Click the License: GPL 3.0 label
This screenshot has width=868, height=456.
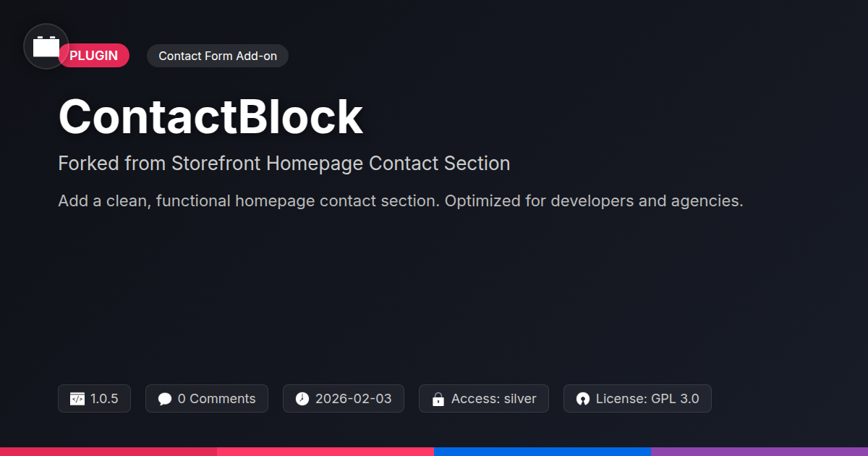point(647,399)
